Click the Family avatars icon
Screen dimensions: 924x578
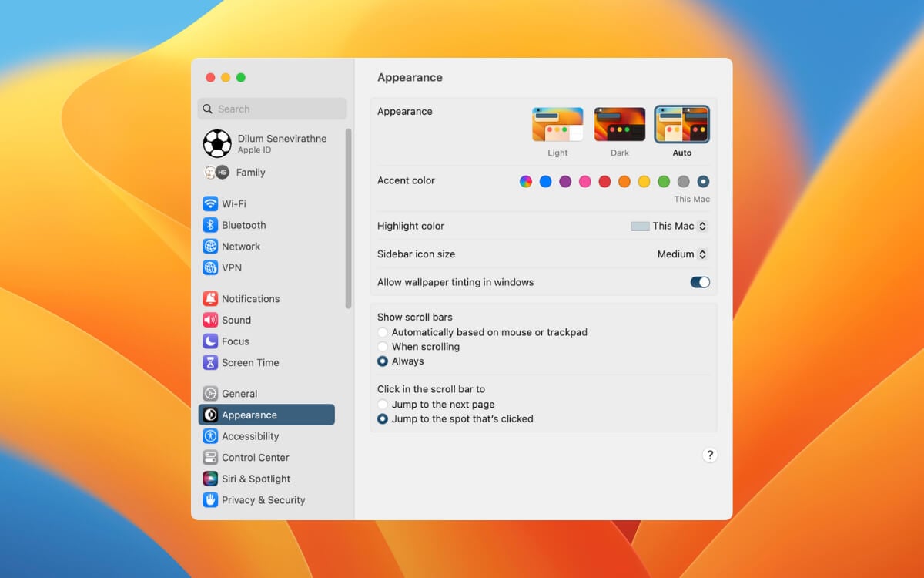tap(216, 172)
